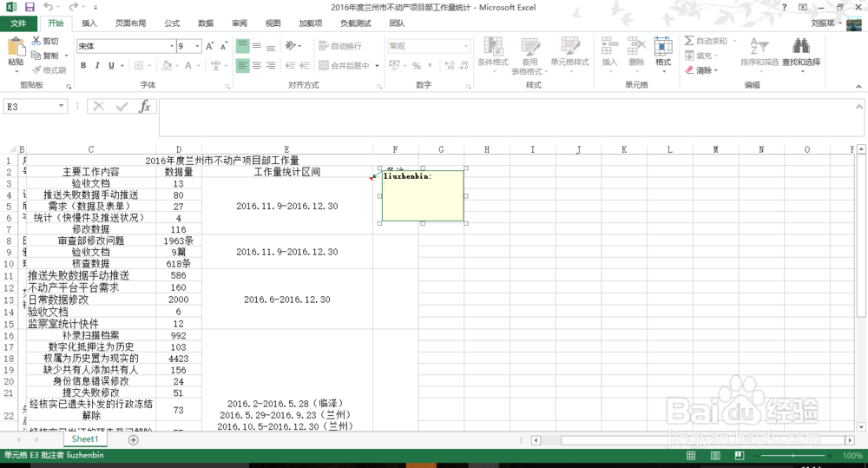Open the number format dropdown
The height and width of the screenshot is (468, 868).
(x=466, y=46)
